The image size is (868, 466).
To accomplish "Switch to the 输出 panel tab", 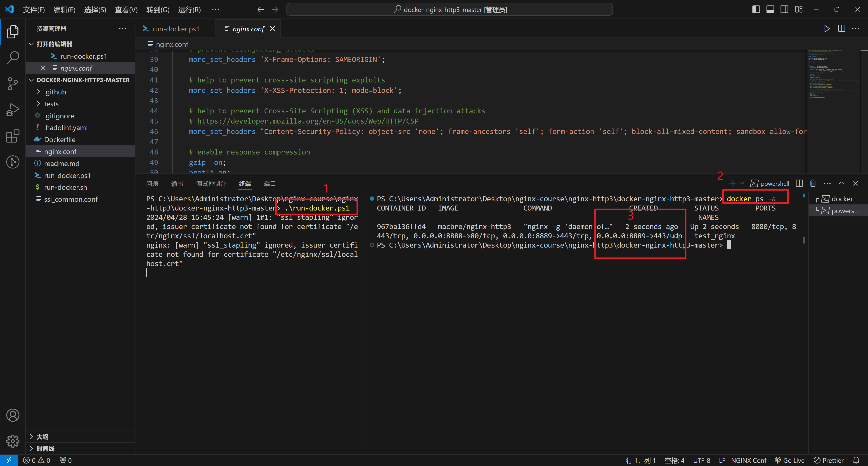I will click(x=177, y=183).
